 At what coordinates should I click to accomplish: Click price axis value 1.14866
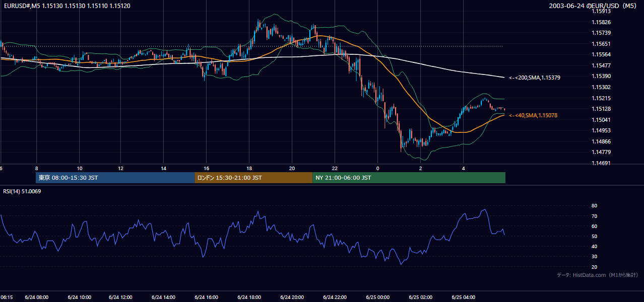(x=601, y=141)
